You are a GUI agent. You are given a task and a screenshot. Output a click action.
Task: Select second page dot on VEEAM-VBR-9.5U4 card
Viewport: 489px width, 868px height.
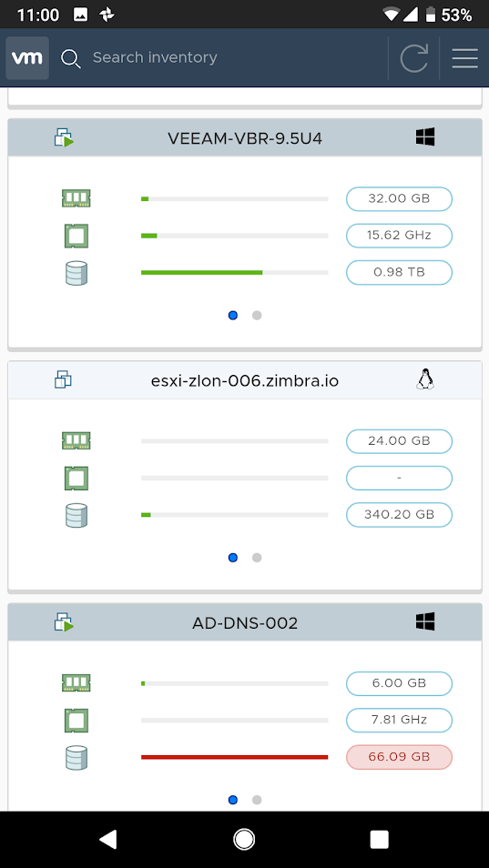click(257, 315)
